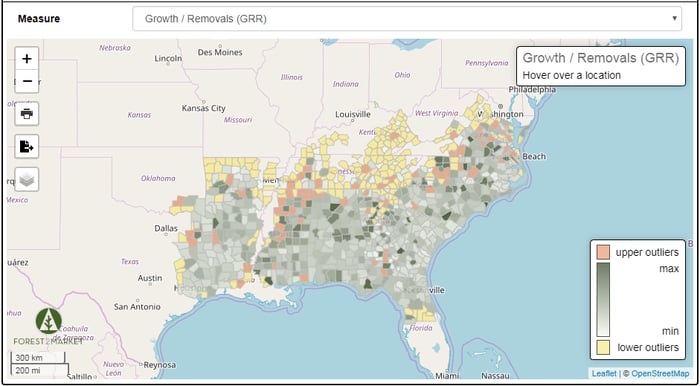
Task: Click the upper outliers orange swatch
Action: tap(603, 252)
